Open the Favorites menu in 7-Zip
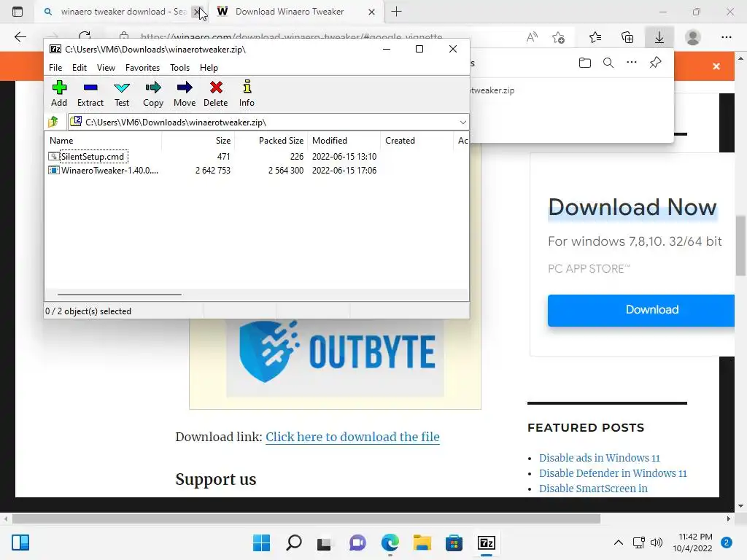 [x=142, y=68]
